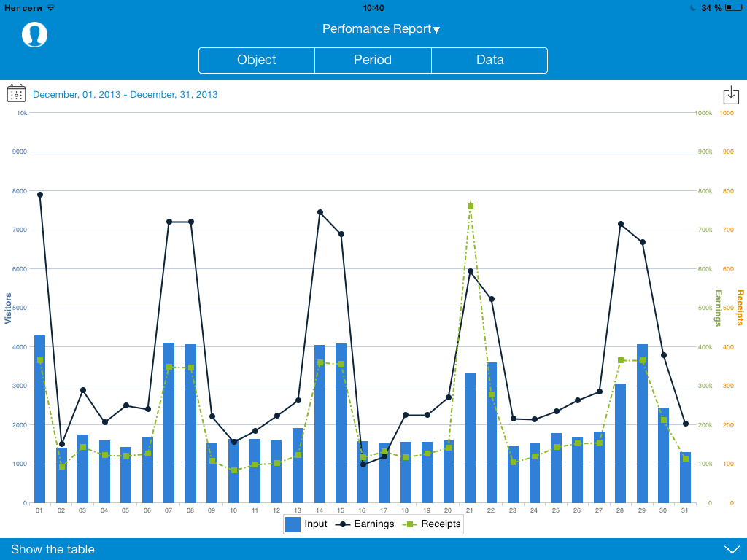Tap the battery indicator in status bar

733,7
